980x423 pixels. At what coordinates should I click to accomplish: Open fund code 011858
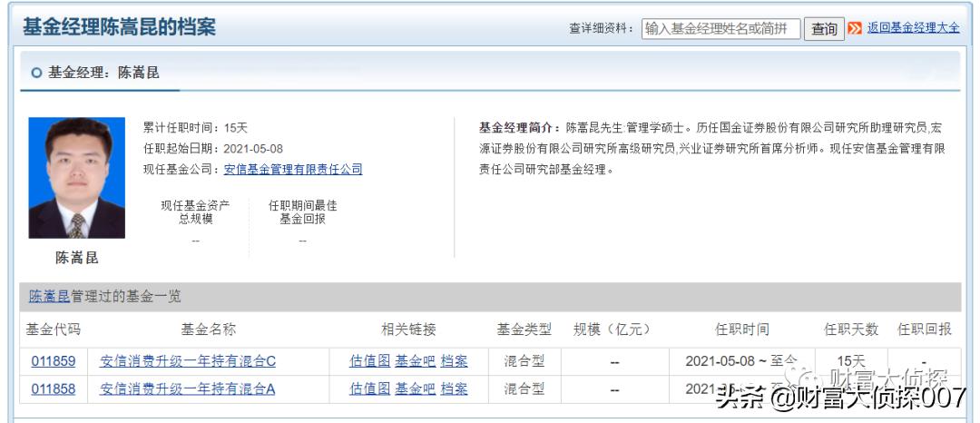pyautogui.click(x=54, y=389)
